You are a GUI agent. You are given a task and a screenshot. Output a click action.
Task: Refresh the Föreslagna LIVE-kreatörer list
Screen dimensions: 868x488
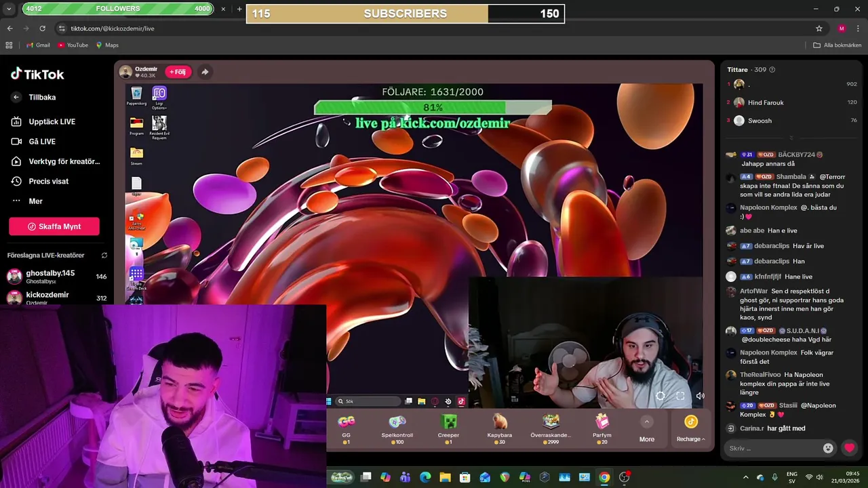click(104, 256)
